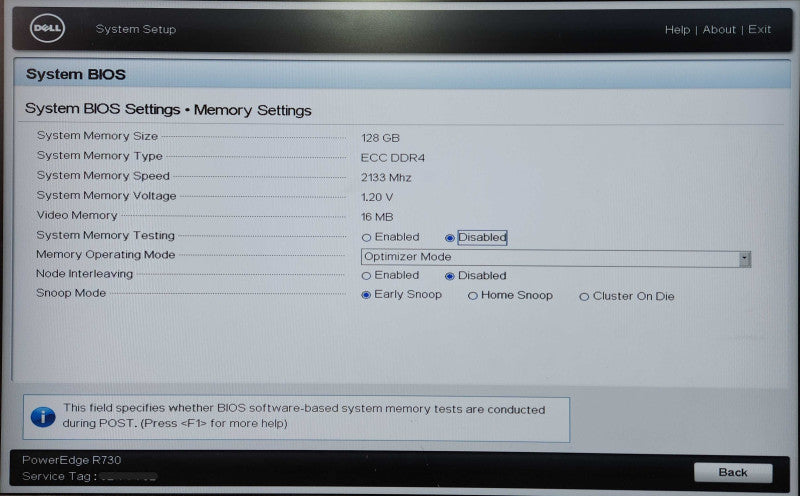Screen dimensions: 800x496
Task: Click the Memory Operating Mode label
Action: click(x=105, y=254)
